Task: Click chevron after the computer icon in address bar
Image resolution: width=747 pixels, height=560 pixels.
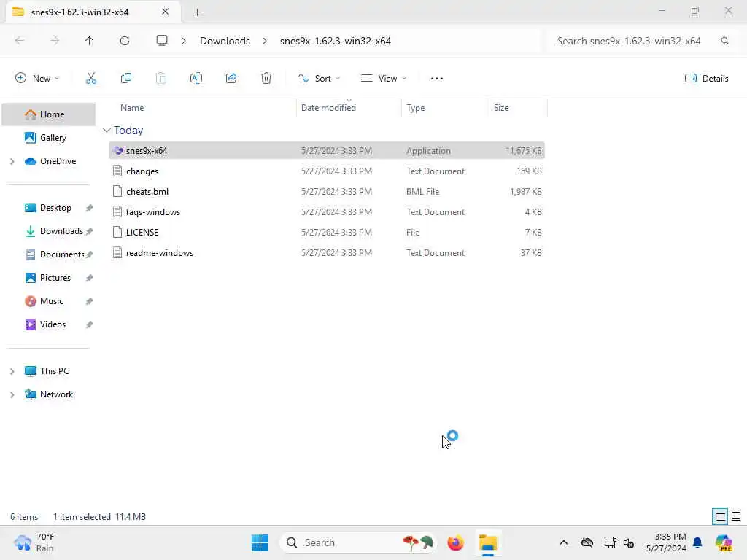Action: pyautogui.click(x=184, y=41)
